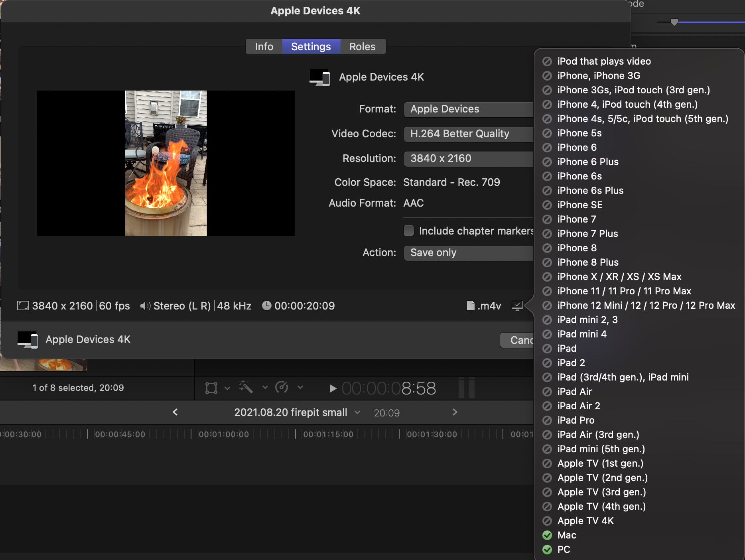Click the slider handle at top right
The image size is (745, 560).
coord(674,22)
